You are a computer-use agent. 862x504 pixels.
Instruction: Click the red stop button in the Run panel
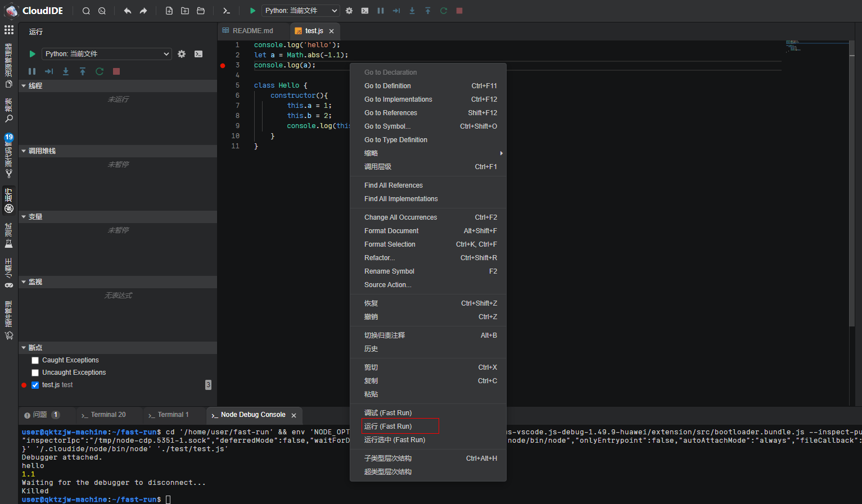coord(116,71)
